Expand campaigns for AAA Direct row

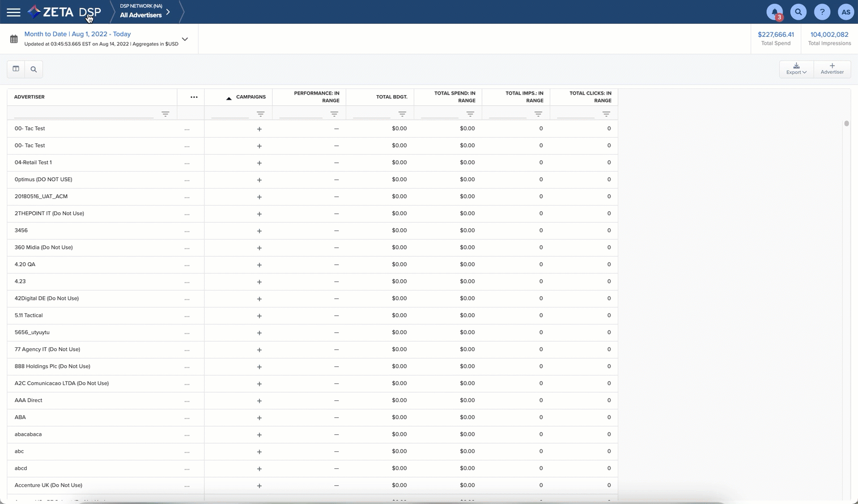(259, 401)
